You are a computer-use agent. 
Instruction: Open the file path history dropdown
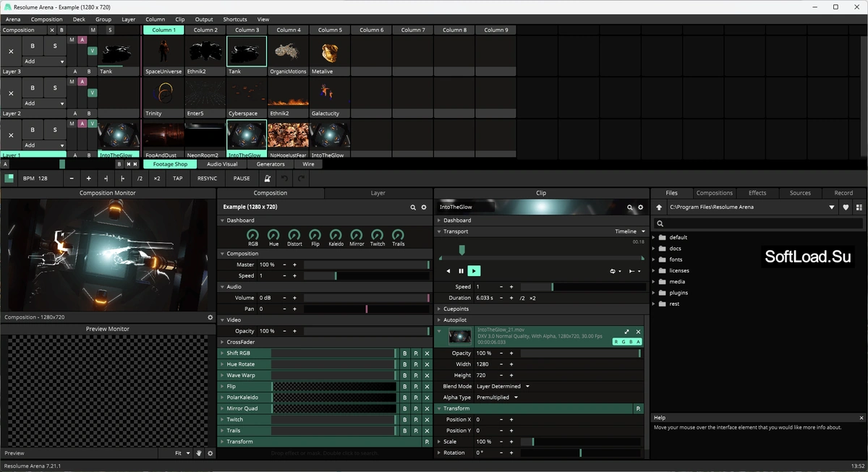(x=832, y=207)
